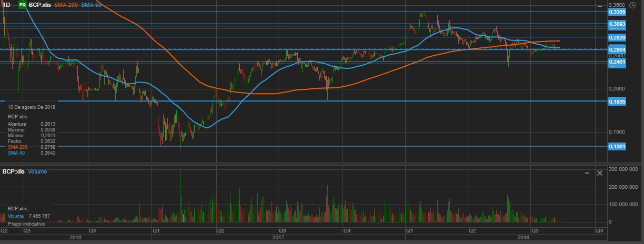Click the Volume 7 465 767 readout
This screenshot has width=644, height=244.
29,216
